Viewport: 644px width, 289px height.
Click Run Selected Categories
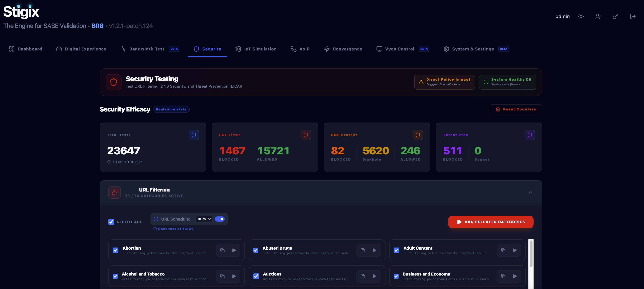(x=491, y=222)
